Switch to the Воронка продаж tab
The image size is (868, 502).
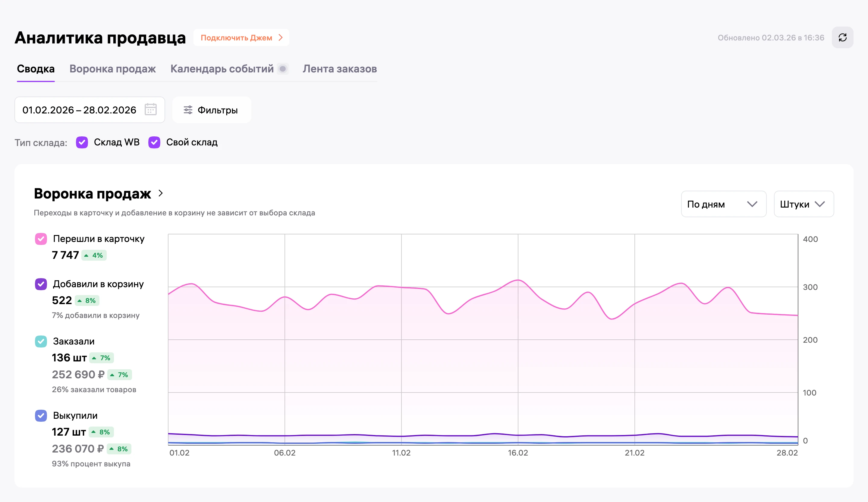(x=113, y=68)
